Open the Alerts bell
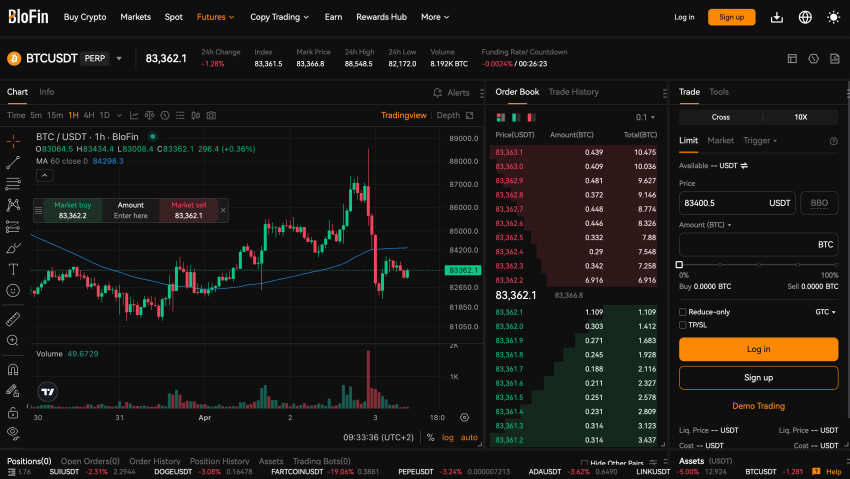Viewport: 850px width, 479px height. coord(451,93)
